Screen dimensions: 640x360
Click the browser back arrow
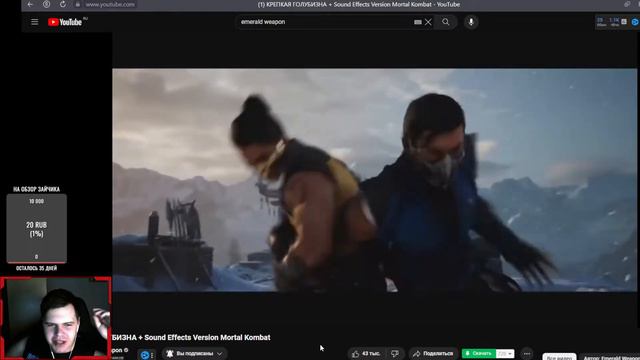(30, 4)
